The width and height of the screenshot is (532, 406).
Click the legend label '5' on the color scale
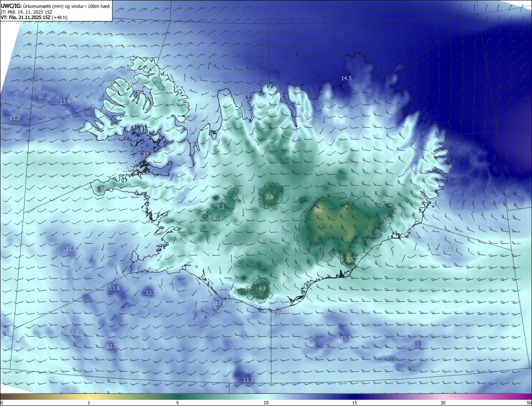[x=177, y=403]
